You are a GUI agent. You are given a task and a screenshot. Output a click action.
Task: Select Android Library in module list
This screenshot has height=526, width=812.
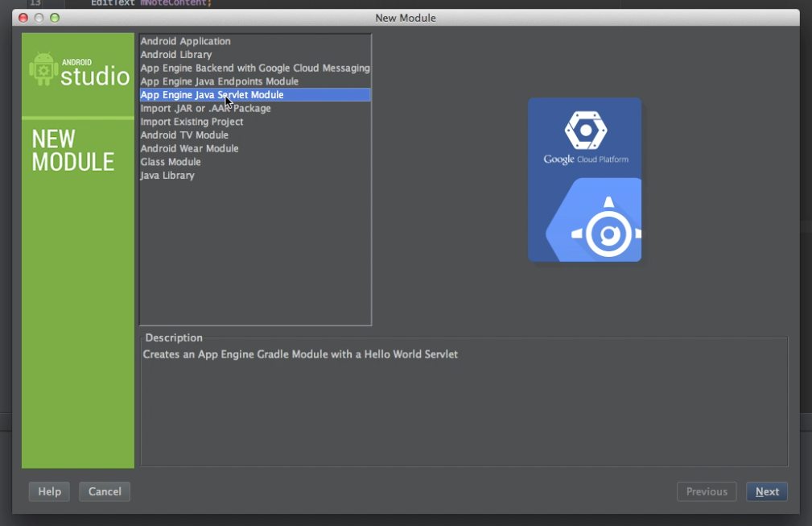point(255,55)
